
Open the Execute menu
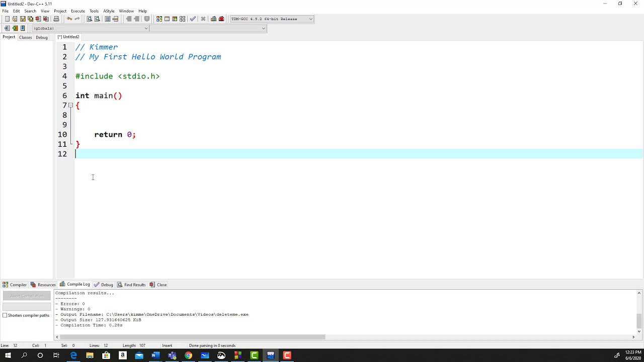click(x=78, y=11)
